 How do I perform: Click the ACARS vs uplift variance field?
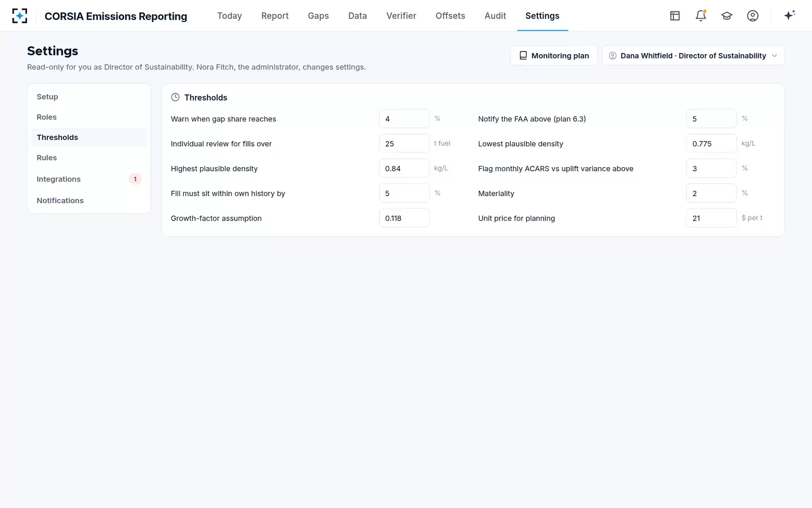pos(712,168)
